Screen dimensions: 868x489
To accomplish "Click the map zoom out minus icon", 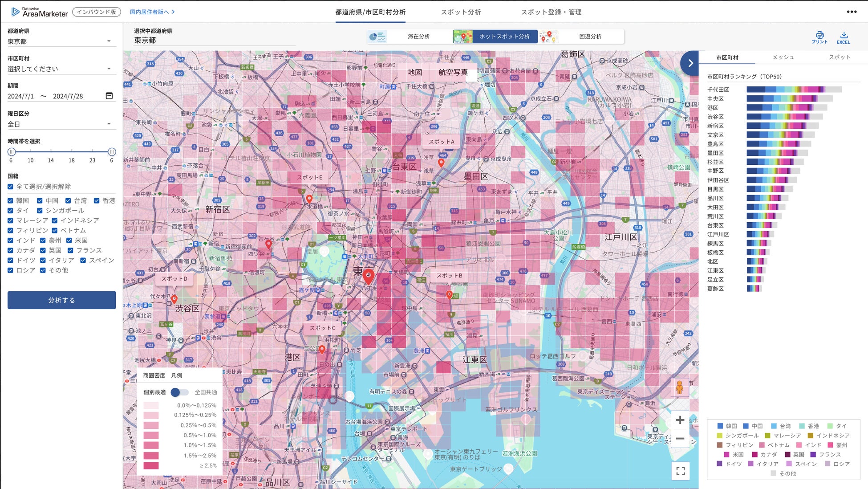I will tap(680, 439).
